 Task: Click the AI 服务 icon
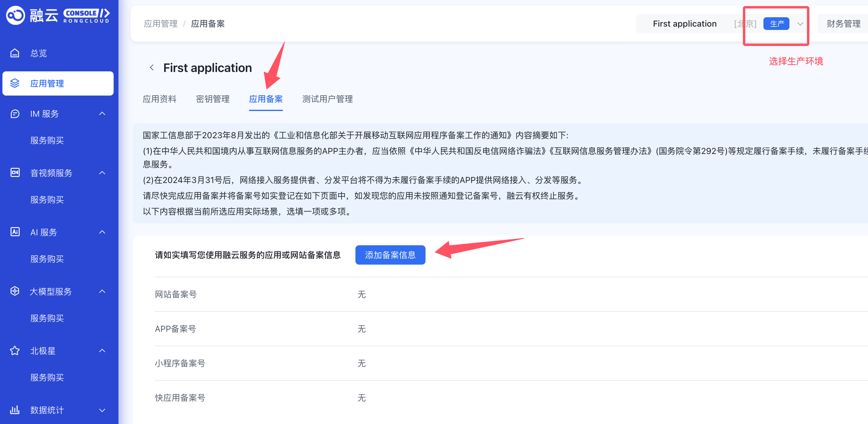(15, 232)
